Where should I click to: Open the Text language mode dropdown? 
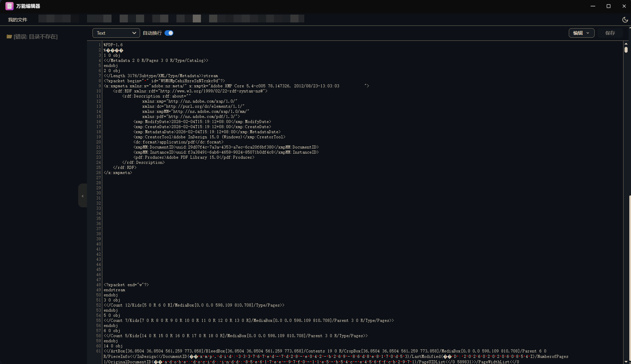point(116,33)
